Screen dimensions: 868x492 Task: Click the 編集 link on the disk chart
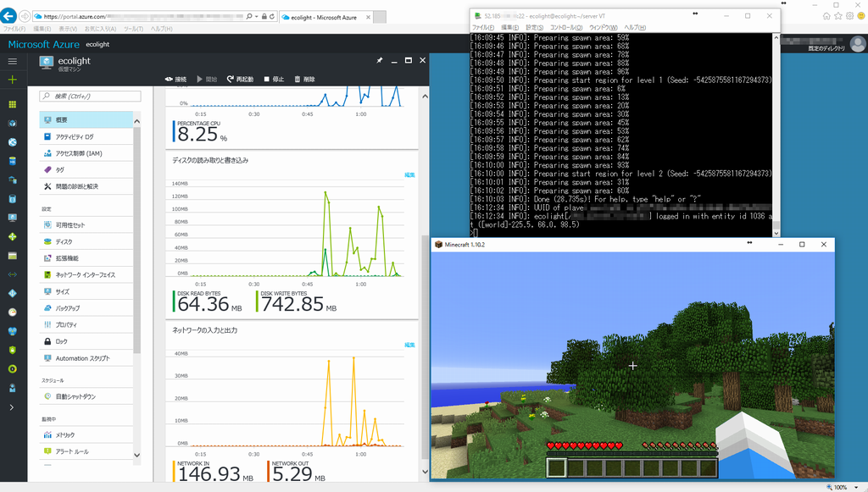409,174
